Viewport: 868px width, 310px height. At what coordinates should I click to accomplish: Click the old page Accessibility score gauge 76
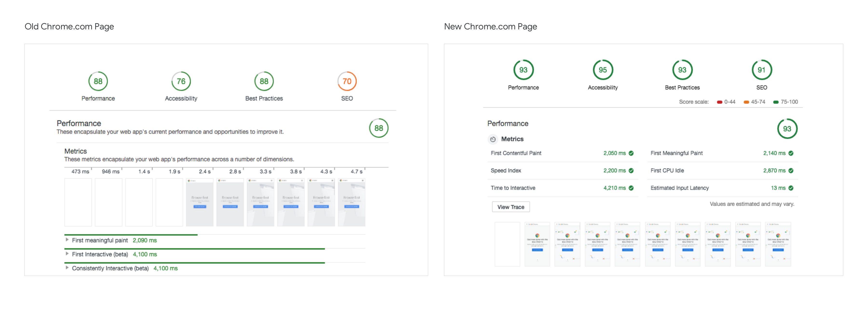click(181, 81)
